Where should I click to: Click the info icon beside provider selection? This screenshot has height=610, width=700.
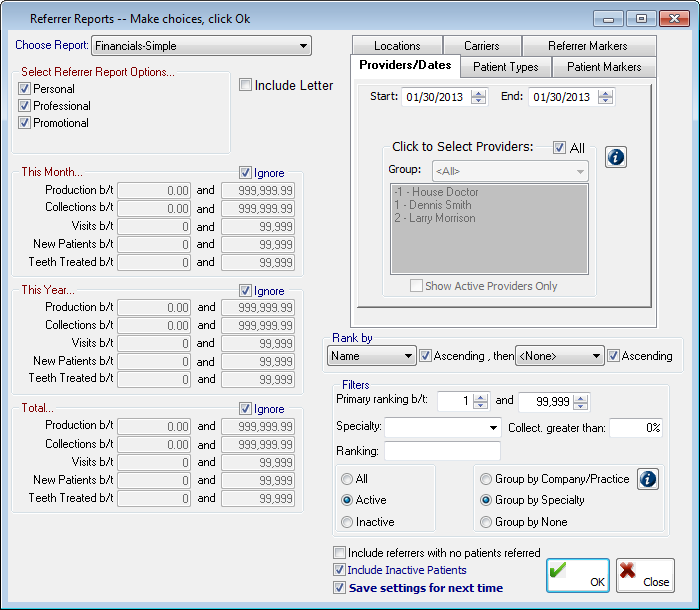(x=617, y=157)
